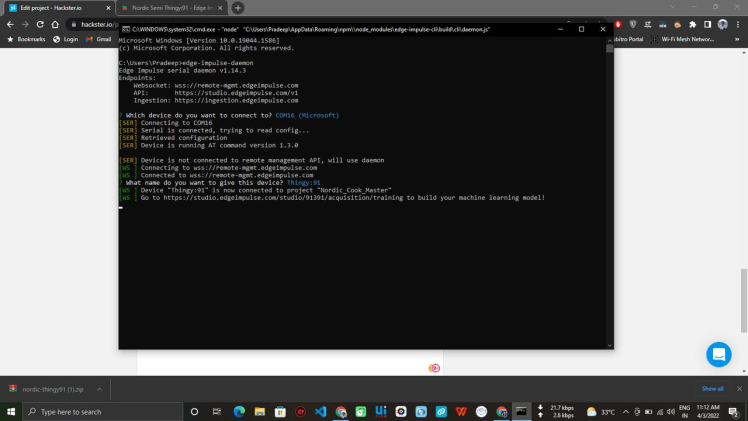Open the clock showing 11:12 AM
The height and width of the screenshot is (421, 748).
pos(708,411)
